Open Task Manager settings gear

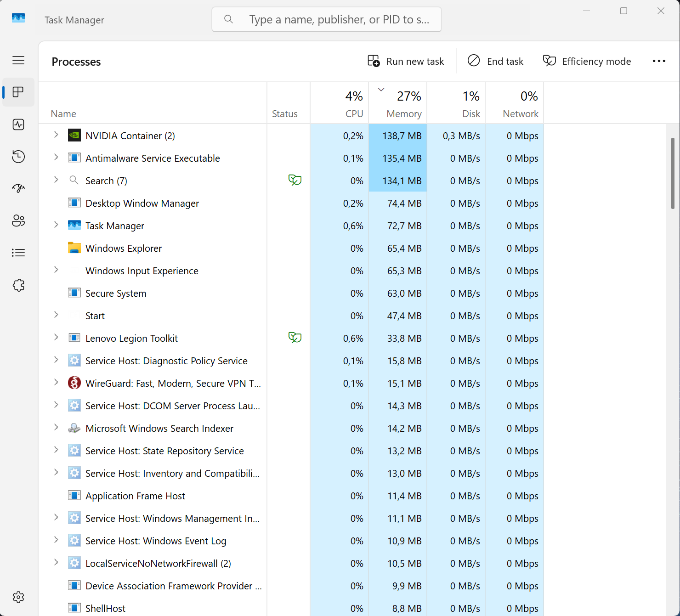[18, 597]
